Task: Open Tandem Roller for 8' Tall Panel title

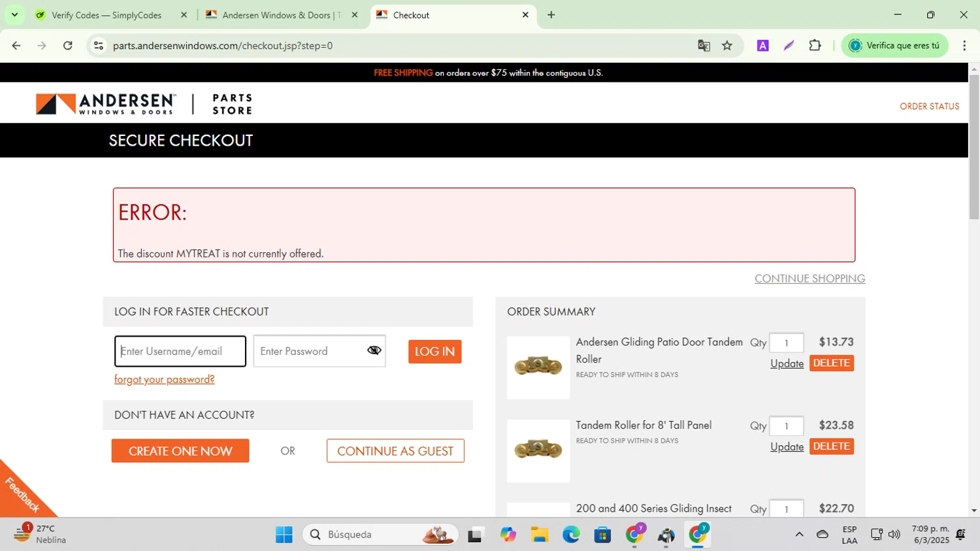Action: click(644, 426)
